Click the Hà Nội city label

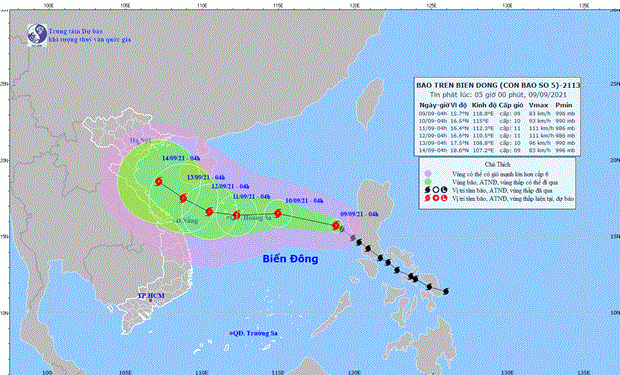tap(138, 140)
